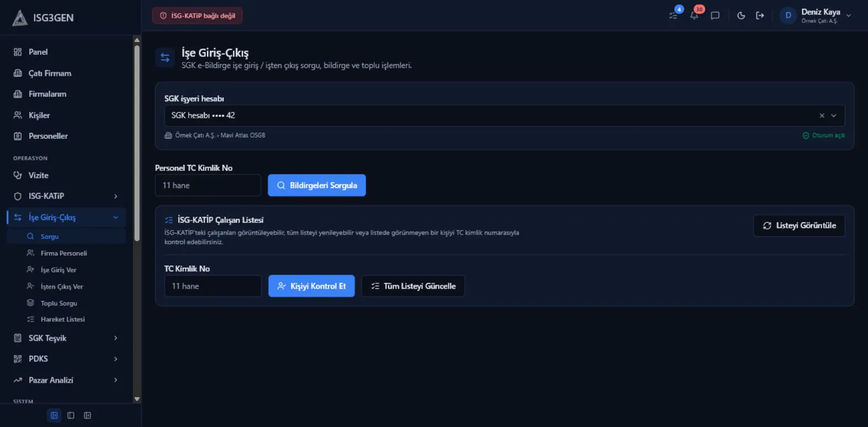Screen dimensions: 868x427
Task: Click the Panel grid icon
Action: tap(18, 52)
